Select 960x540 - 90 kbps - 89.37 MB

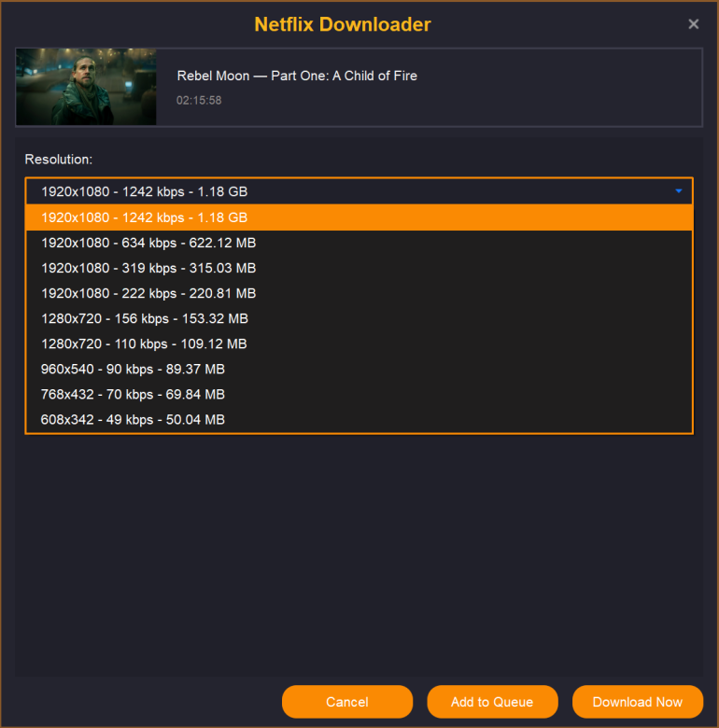coord(359,369)
